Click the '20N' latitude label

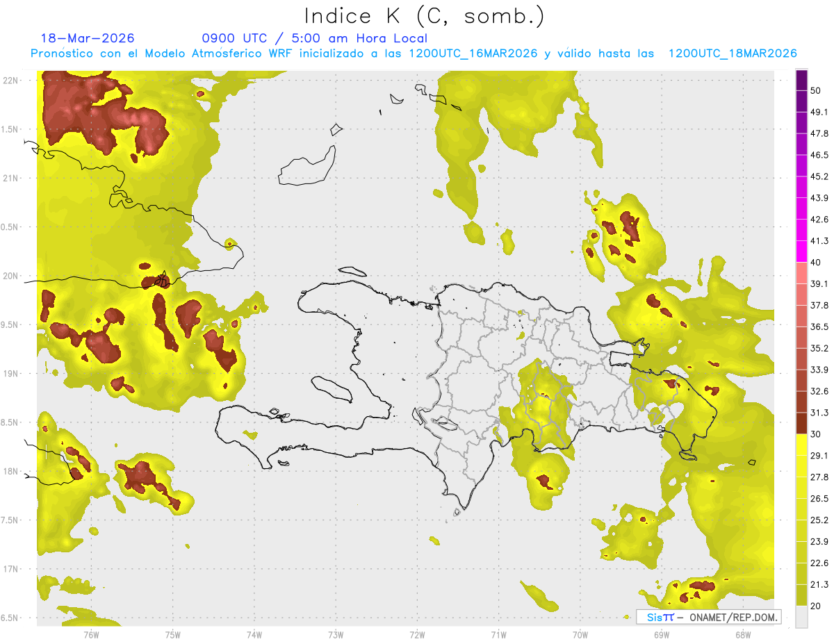12,276
